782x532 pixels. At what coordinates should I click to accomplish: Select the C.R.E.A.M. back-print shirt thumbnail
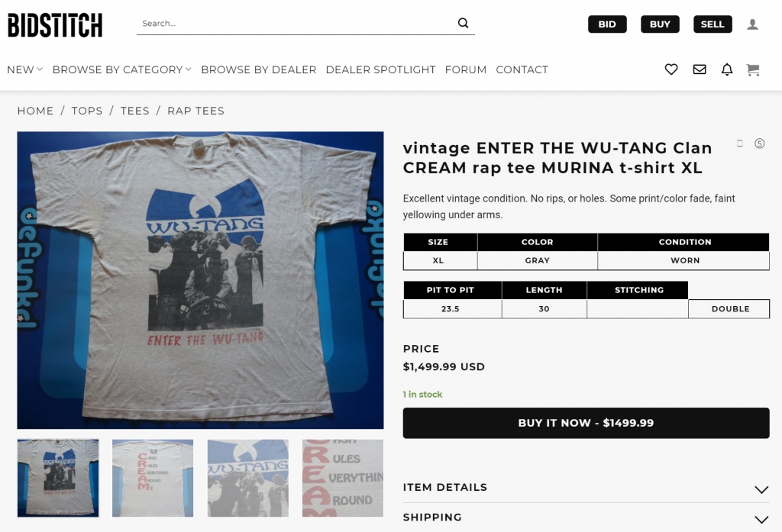[153, 478]
